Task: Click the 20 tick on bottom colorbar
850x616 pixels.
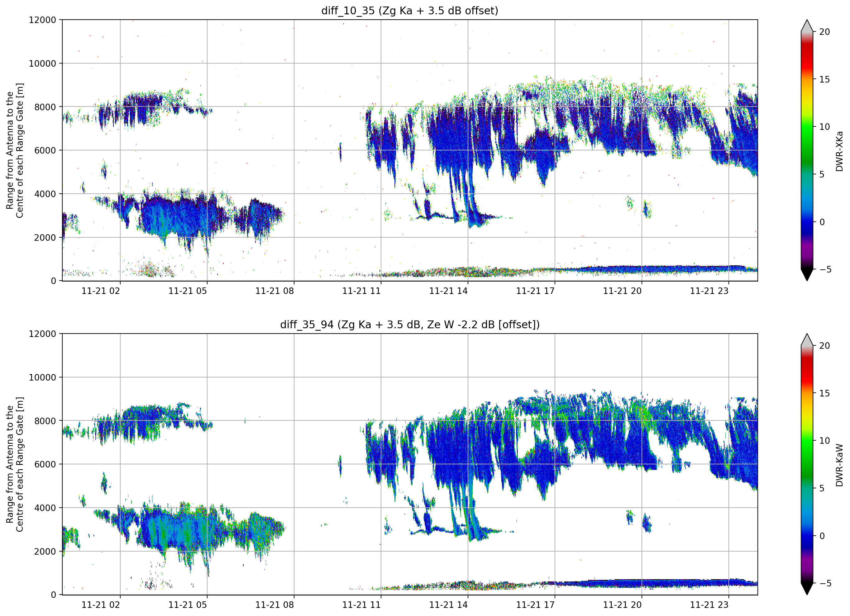Action: click(x=824, y=346)
